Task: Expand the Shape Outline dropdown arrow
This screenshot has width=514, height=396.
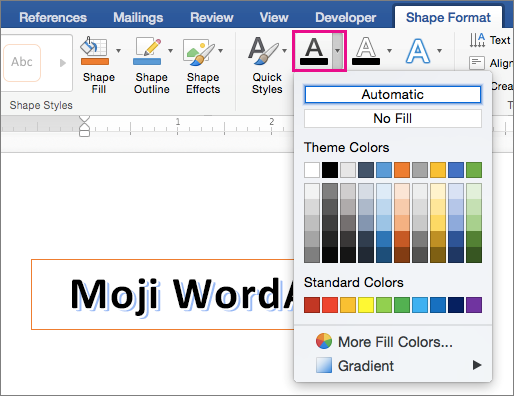Action: tap(170, 51)
